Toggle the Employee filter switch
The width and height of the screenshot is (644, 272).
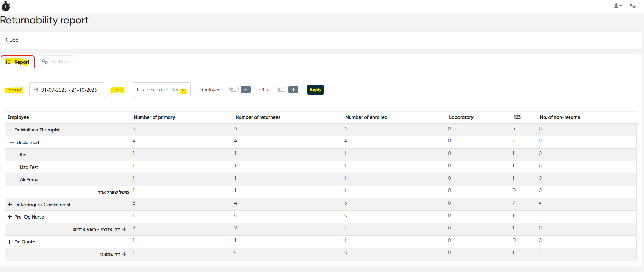233,90
